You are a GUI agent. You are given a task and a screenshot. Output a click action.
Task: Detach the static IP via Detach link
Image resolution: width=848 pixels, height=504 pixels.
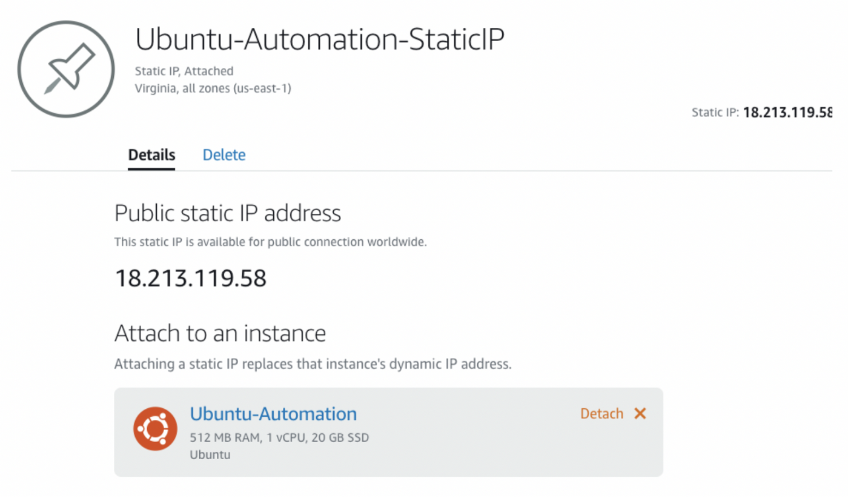click(x=601, y=414)
